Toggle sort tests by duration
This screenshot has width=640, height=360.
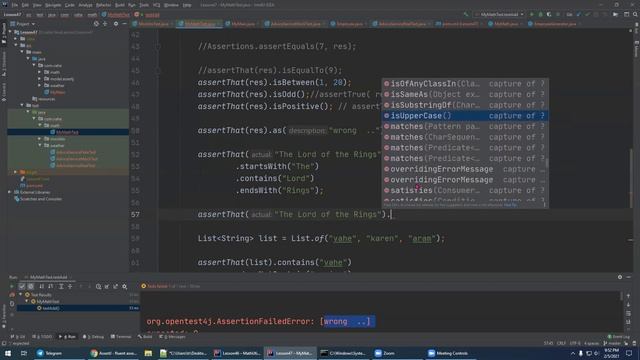pyautogui.click(x=50, y=287)
